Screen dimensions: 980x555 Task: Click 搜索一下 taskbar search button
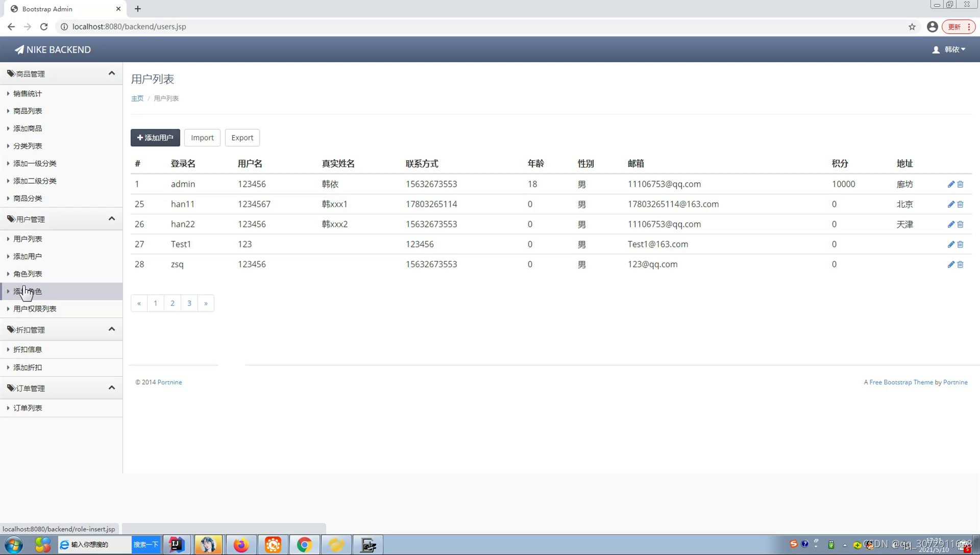point(146,545)
